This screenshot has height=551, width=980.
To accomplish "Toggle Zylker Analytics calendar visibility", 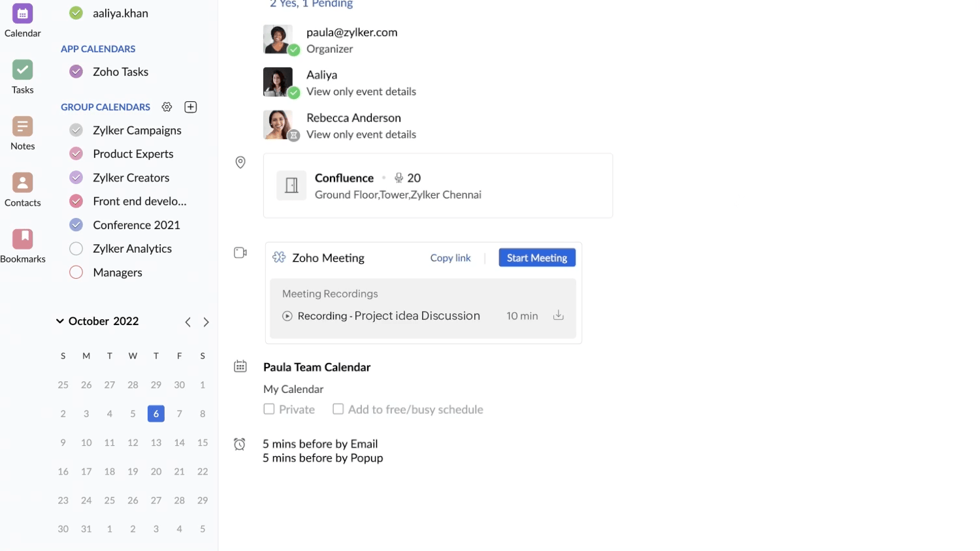I will click(x=76, y=249).
